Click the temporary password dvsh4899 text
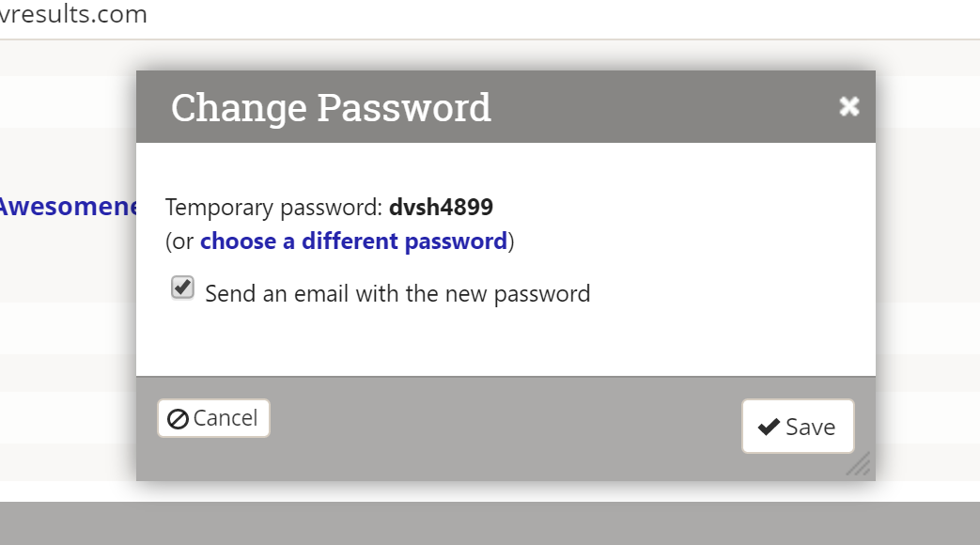 441,207
